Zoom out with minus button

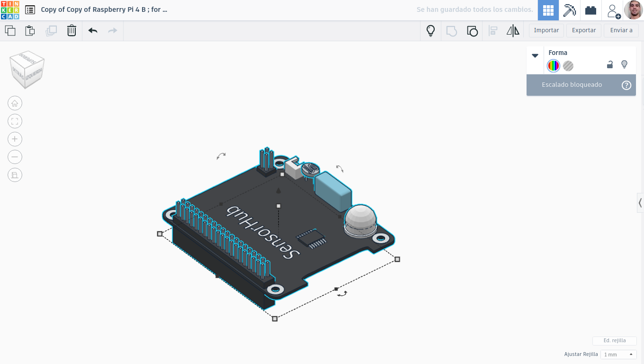[x=15, y=157]
